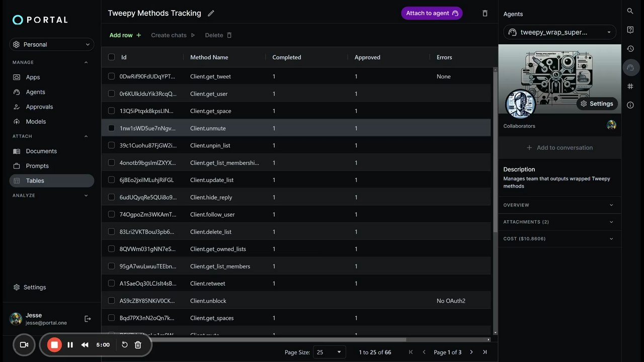Click the Collaborators avatar thumbnail

611,125
